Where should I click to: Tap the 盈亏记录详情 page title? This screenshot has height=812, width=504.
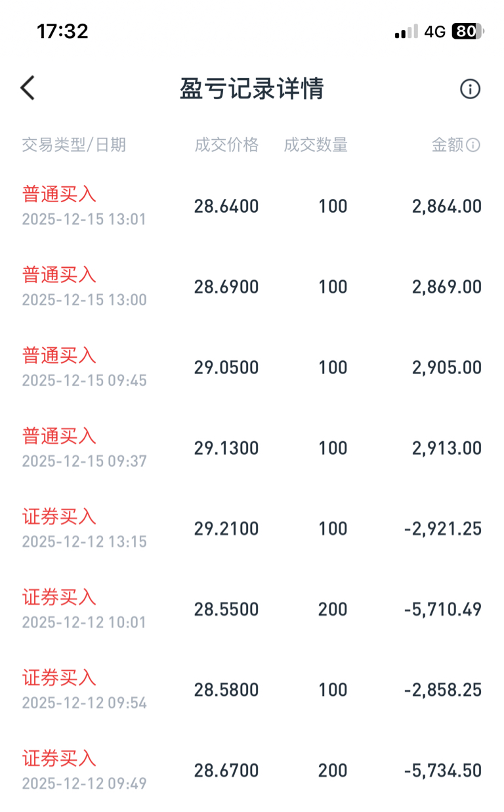click(252, 89)
